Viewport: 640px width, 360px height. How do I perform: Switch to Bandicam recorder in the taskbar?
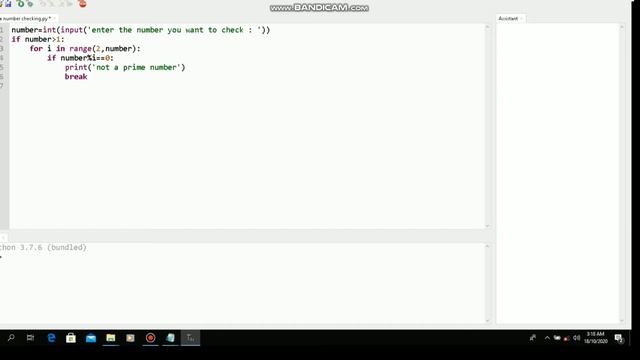(x=151, y=338)
